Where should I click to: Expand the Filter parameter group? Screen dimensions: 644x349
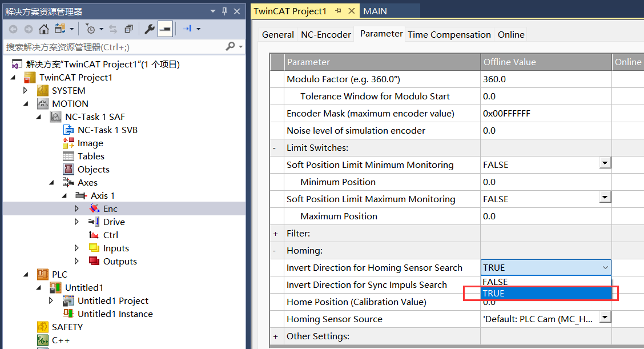276,234
